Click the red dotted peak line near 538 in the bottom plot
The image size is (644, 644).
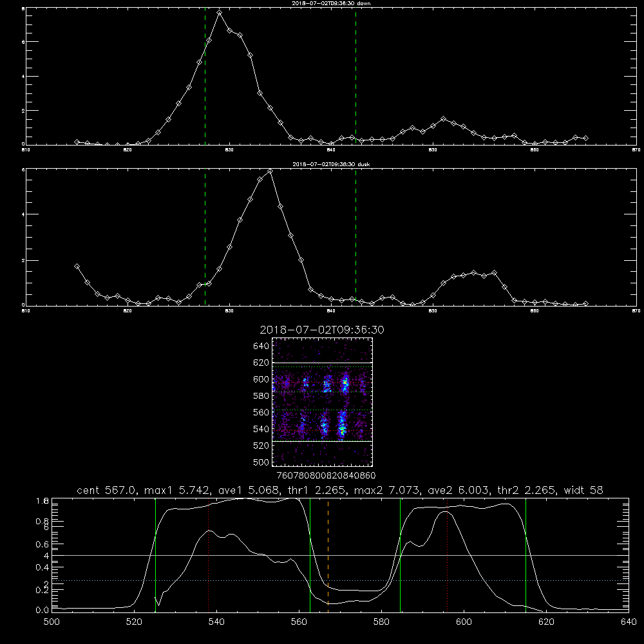click(209, 555)
